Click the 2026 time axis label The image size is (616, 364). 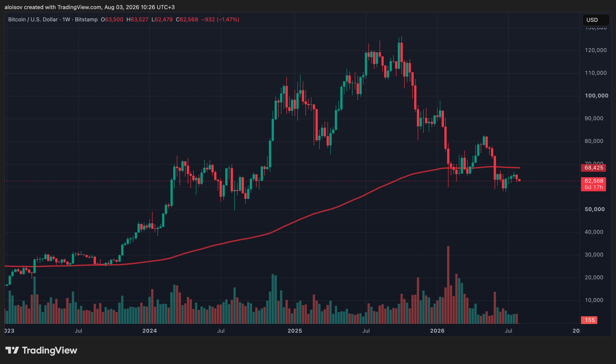[x=437, y=331]
